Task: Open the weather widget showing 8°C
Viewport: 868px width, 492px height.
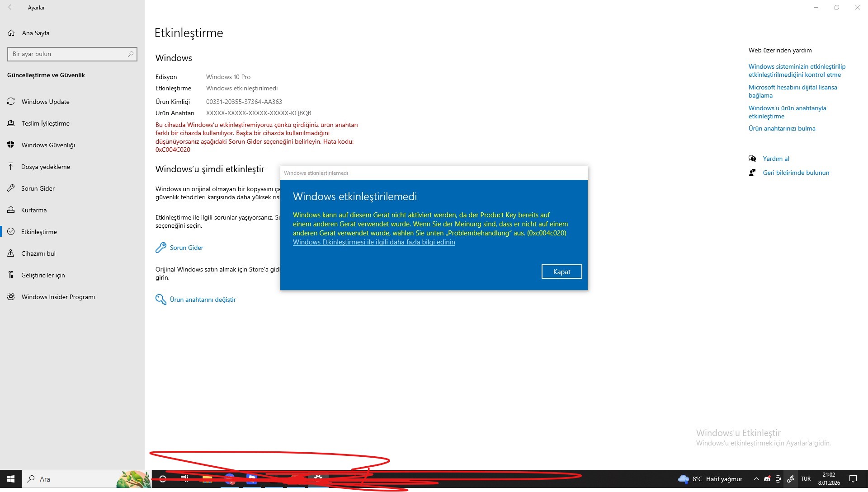Action: (710, 479)
